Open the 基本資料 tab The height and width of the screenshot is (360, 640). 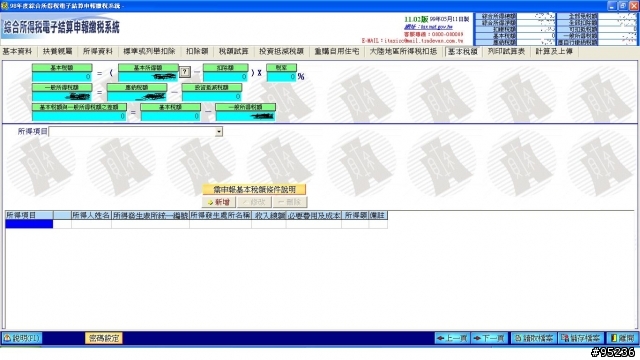pos(17,51)
